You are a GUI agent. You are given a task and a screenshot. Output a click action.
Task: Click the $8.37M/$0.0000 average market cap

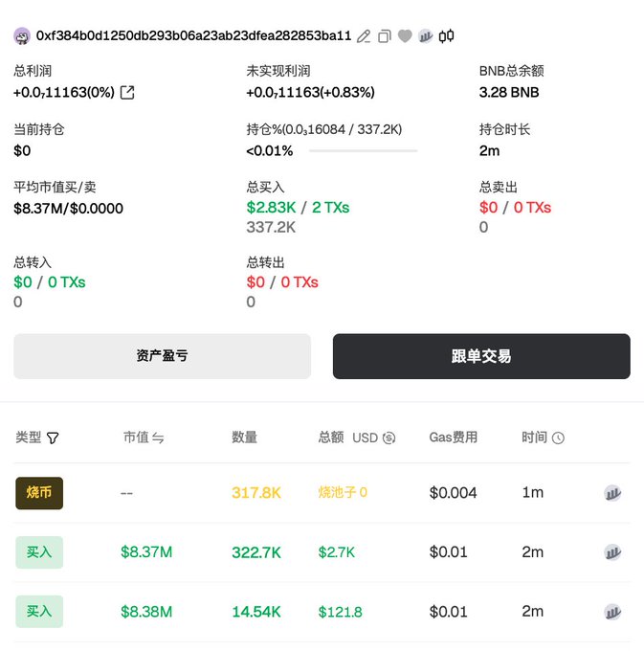point(69,209)
